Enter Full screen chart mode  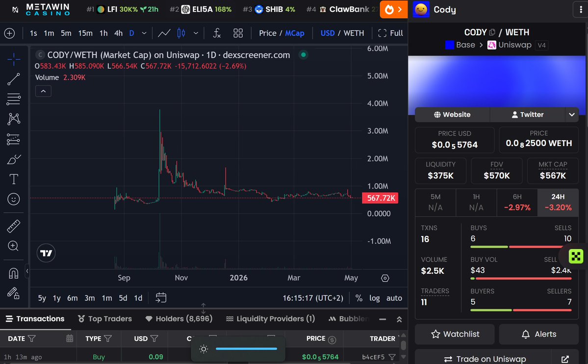(390, 33)
